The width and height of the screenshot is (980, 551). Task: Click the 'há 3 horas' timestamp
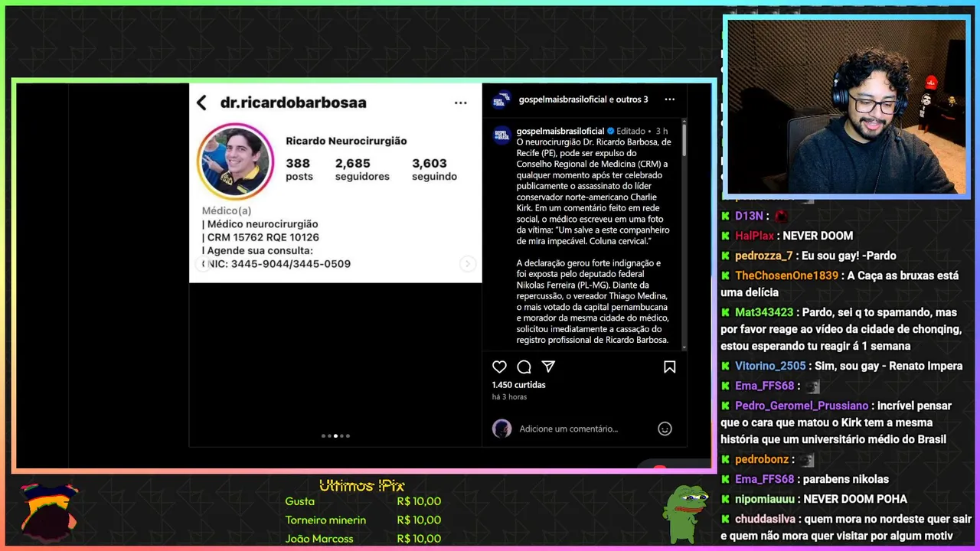[509, 397]
